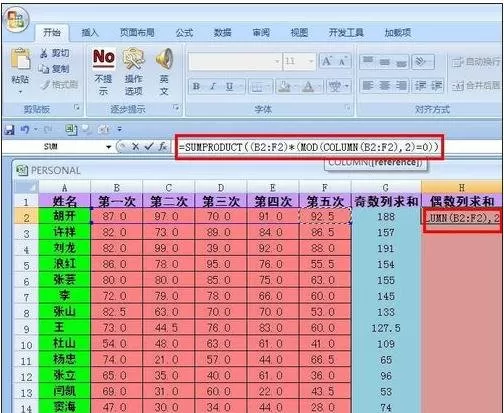Screen dimensions: 504x413
Task: Switch to the 开始 tab
Action: (52, 32)
